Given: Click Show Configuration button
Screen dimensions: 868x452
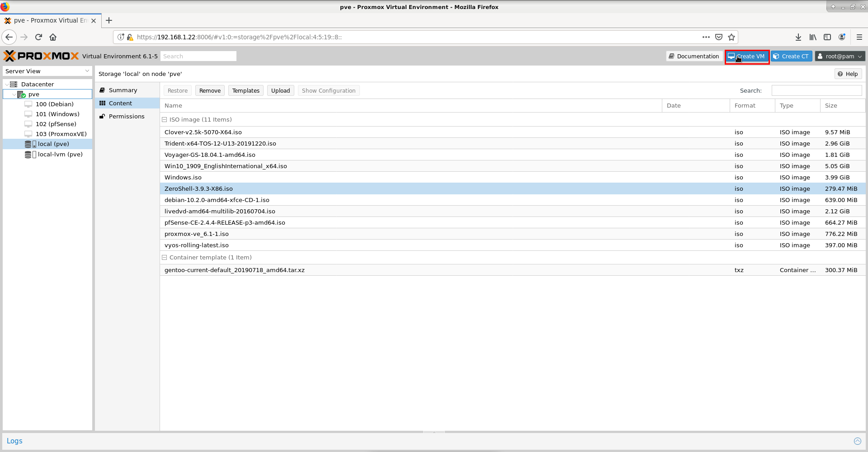Looking at the screenshot, I should (x=329, y=91).
